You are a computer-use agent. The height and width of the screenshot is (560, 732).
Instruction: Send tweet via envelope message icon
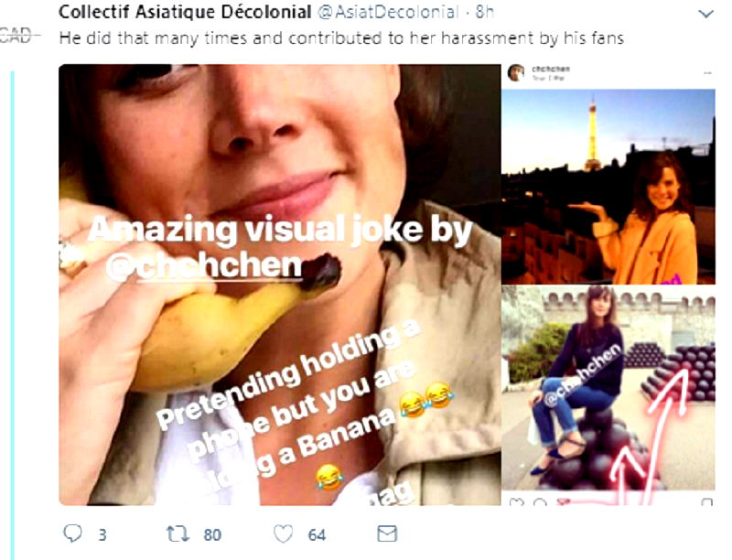pyautogui.click(x=387, y=533)
